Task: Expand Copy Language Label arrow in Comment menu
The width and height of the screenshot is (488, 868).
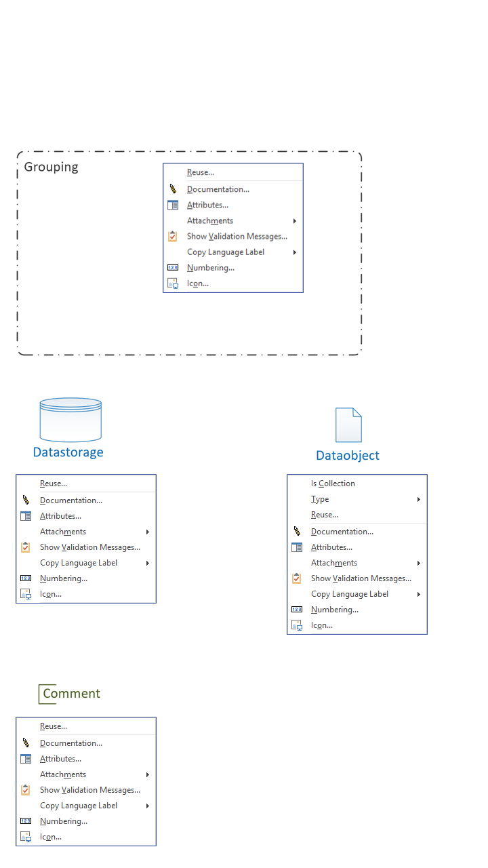Action: [148, 806]
